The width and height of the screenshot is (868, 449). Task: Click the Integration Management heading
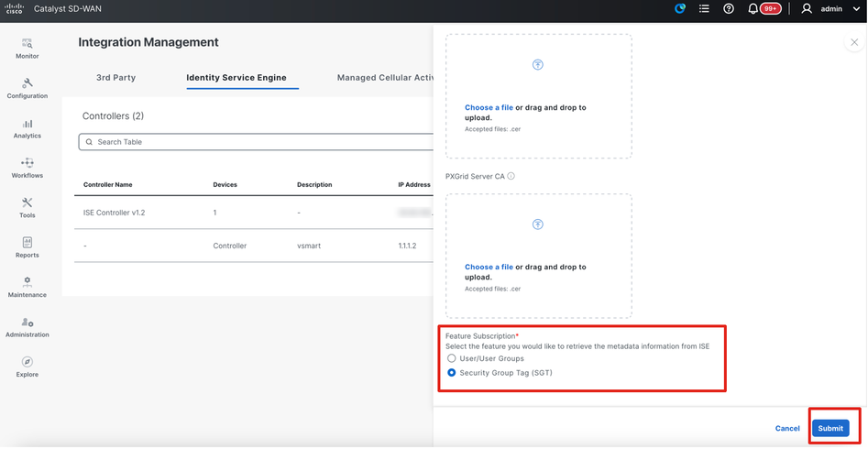(148, 42)
